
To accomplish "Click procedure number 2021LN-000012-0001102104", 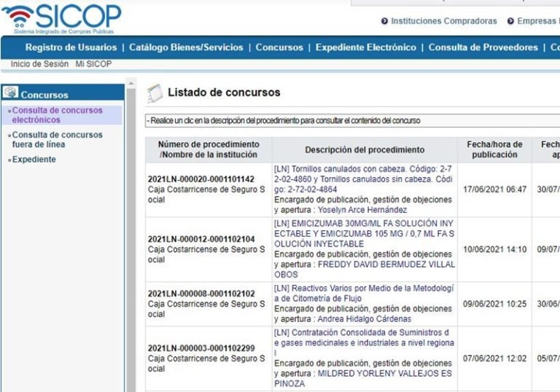I will 201,239.
